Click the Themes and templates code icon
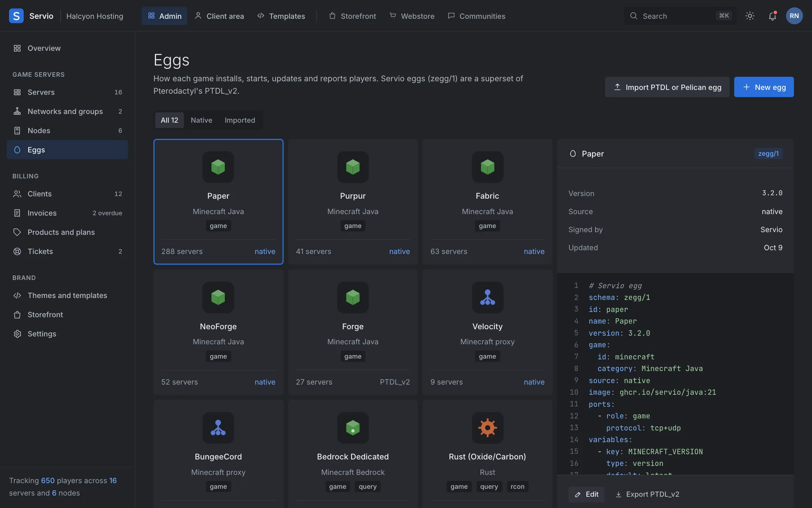812x508 pixels. pos(17,295)
